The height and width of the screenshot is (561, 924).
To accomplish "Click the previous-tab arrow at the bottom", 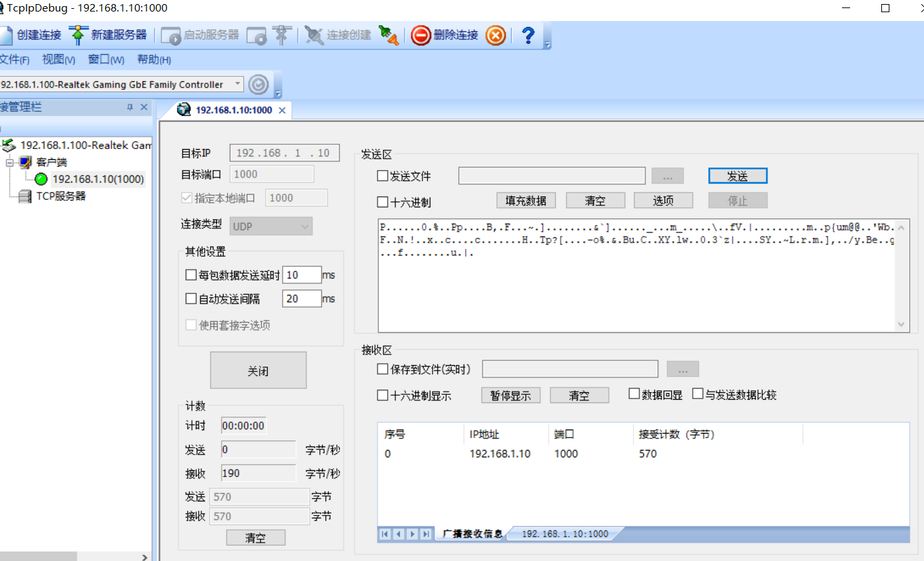I will 399,534.
